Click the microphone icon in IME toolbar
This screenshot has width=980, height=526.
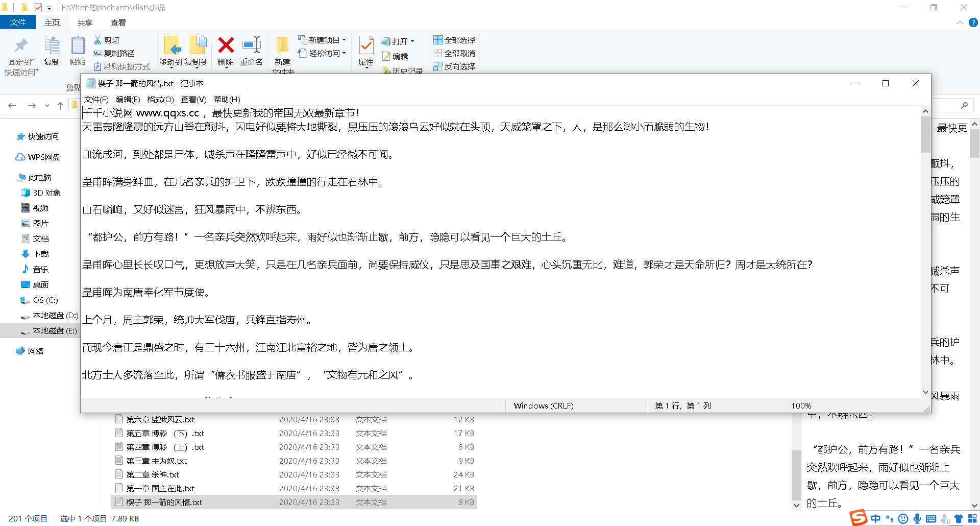tap(917, 519)
